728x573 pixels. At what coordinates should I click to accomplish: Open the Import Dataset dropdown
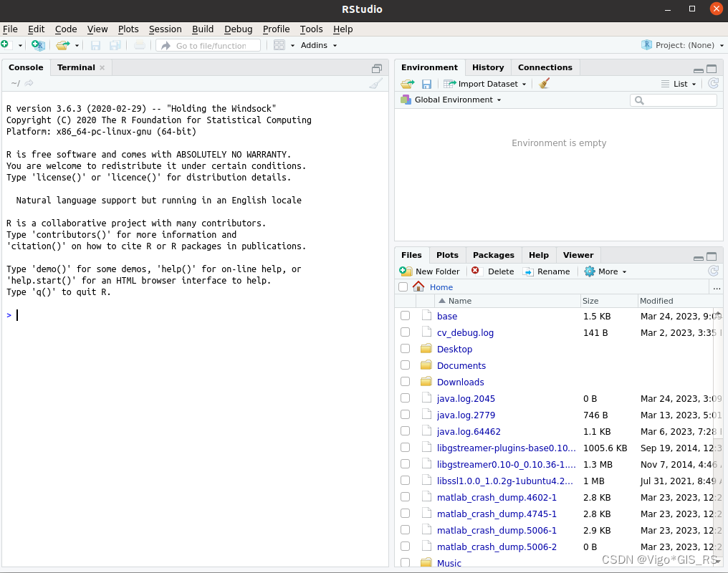[484, 84]
